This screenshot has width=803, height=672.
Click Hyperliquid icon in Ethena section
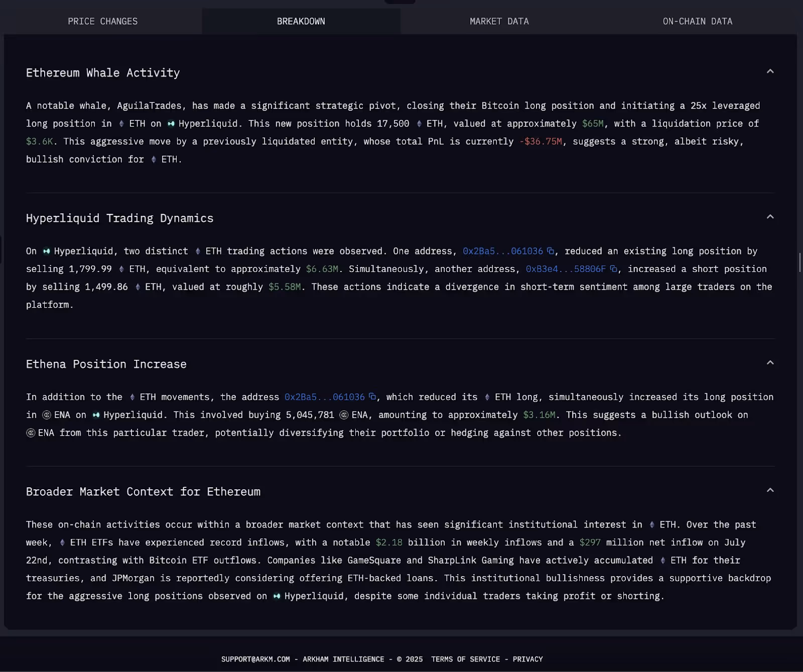[96, 415]
